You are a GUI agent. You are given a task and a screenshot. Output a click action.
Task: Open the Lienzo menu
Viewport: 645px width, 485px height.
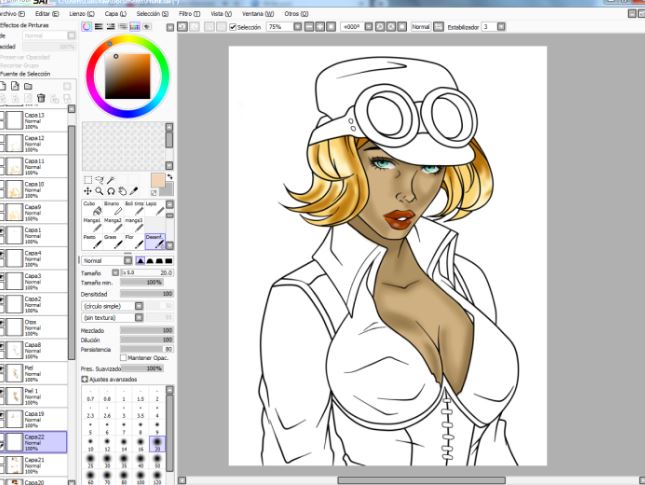tap(81, 14)
